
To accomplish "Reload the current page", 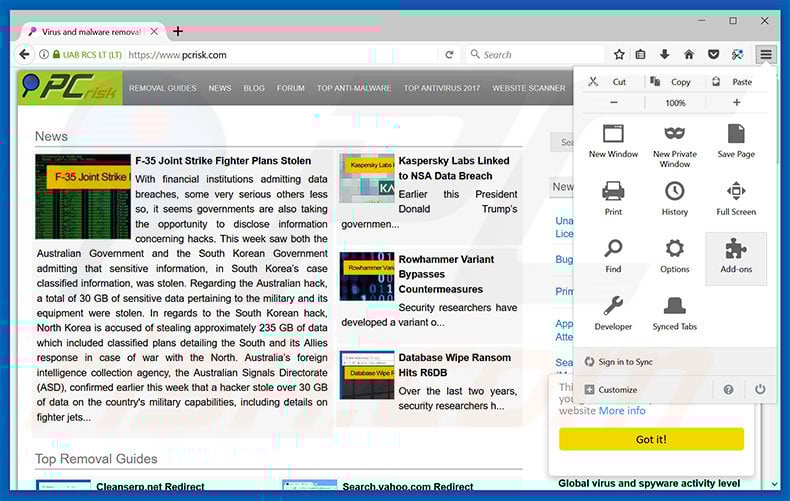I will [x=449, y=54].
